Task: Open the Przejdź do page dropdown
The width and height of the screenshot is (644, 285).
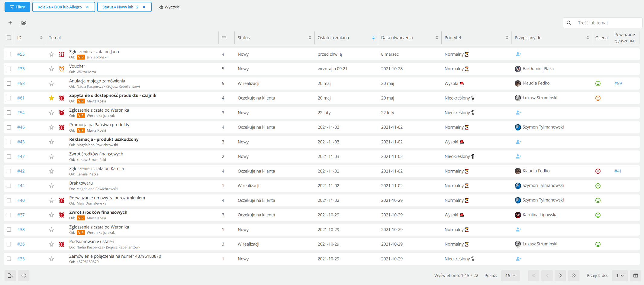Action: point(620,276)
